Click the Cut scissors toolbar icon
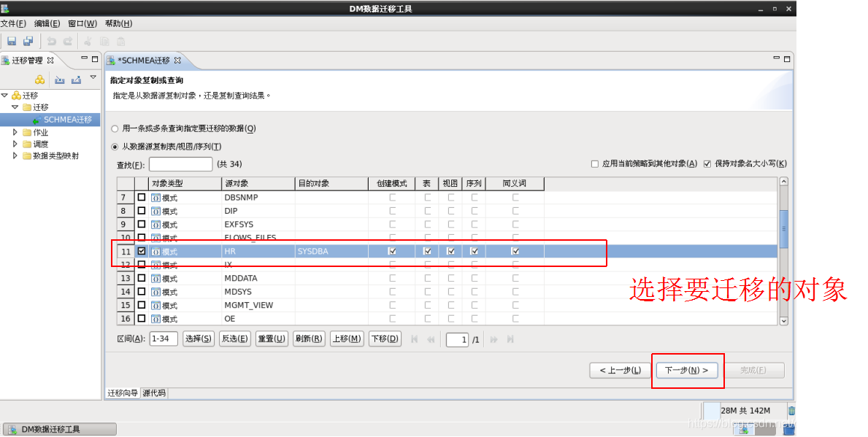The image size is (868, 437). (x=88, y=41)
